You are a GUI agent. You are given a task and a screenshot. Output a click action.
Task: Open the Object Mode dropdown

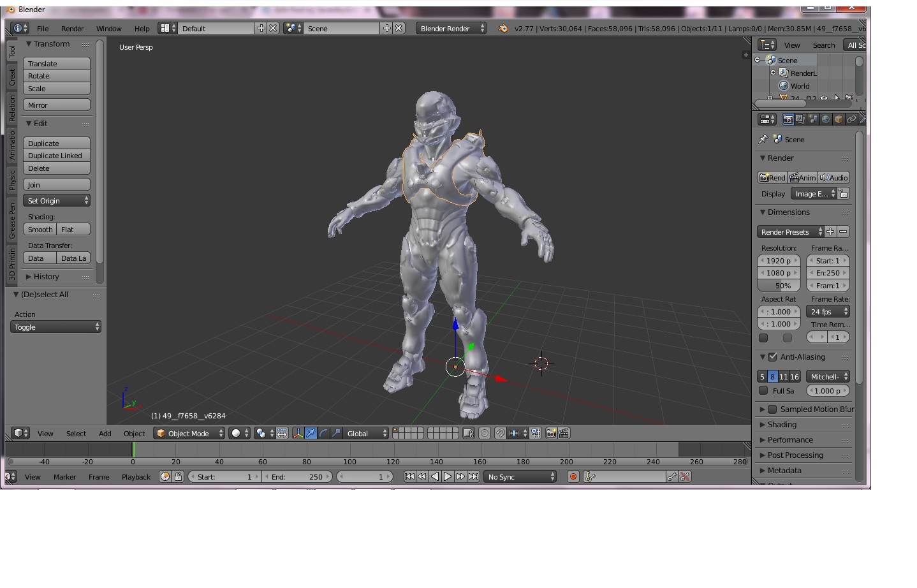pyautogui.click(x=189, y=433)
